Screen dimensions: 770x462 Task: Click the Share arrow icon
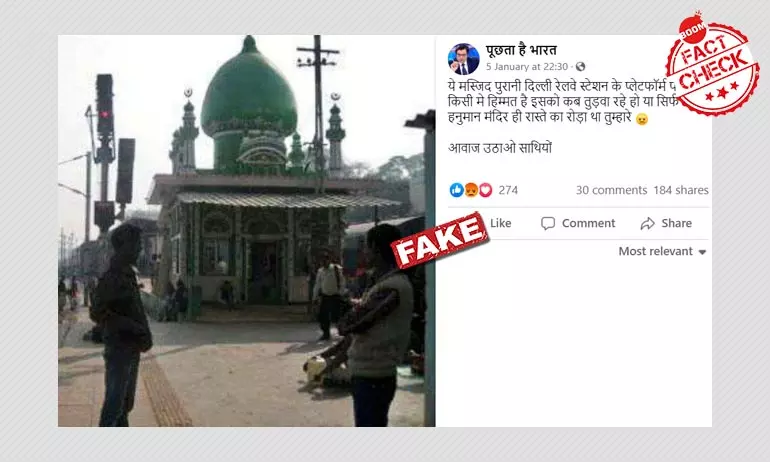(648, 223)
